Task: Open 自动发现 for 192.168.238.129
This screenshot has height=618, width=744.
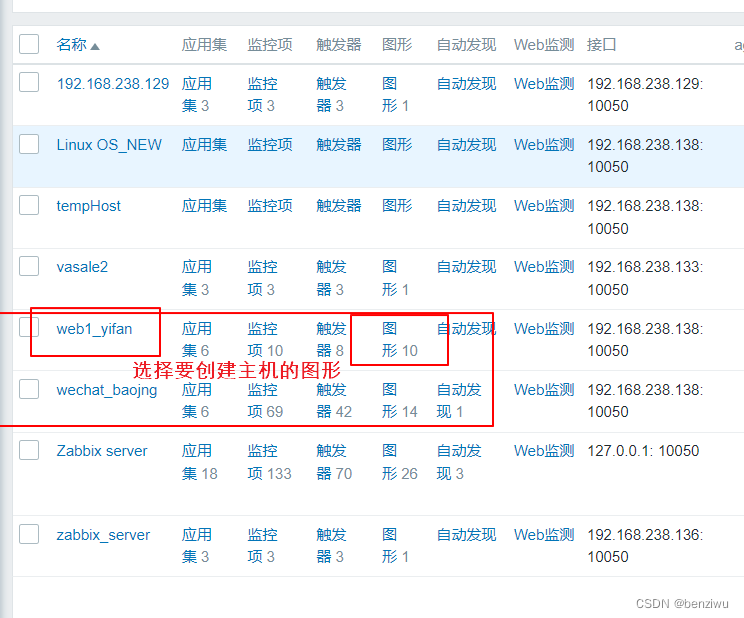Action: pyautogui.click(x=466, y=84)
